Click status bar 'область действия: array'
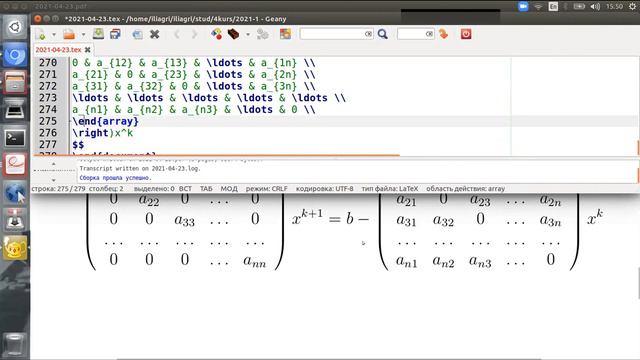The image size is (640, 360). coord(466,189)
